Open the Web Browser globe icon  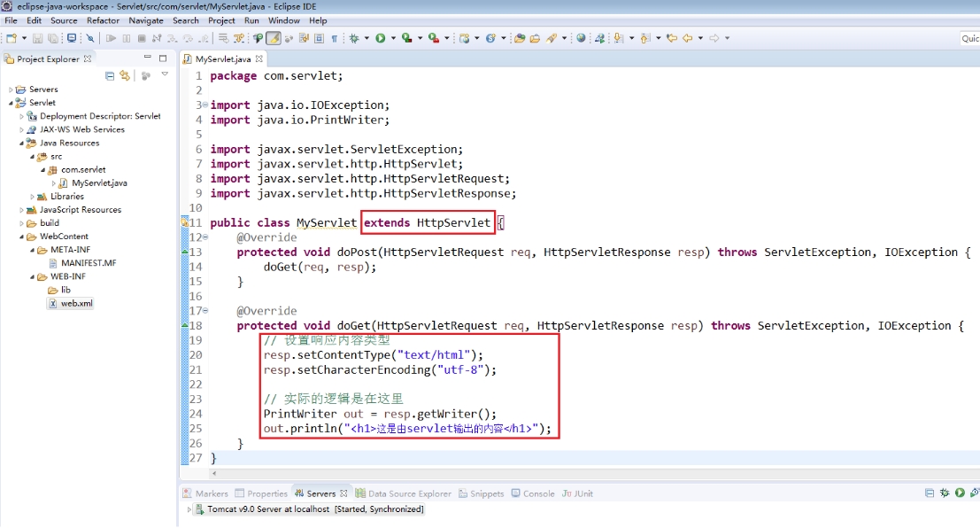pyautogui.click(x=582, y=38)
